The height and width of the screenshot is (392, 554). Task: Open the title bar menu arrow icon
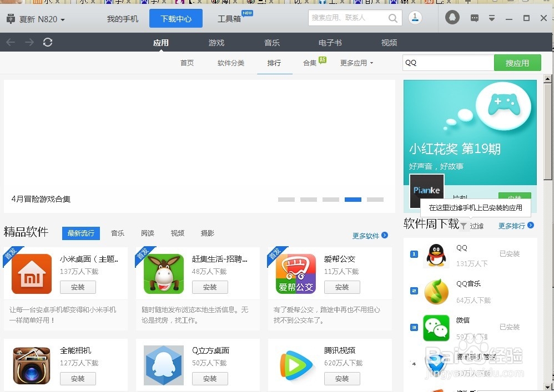[x=491, y=18]
